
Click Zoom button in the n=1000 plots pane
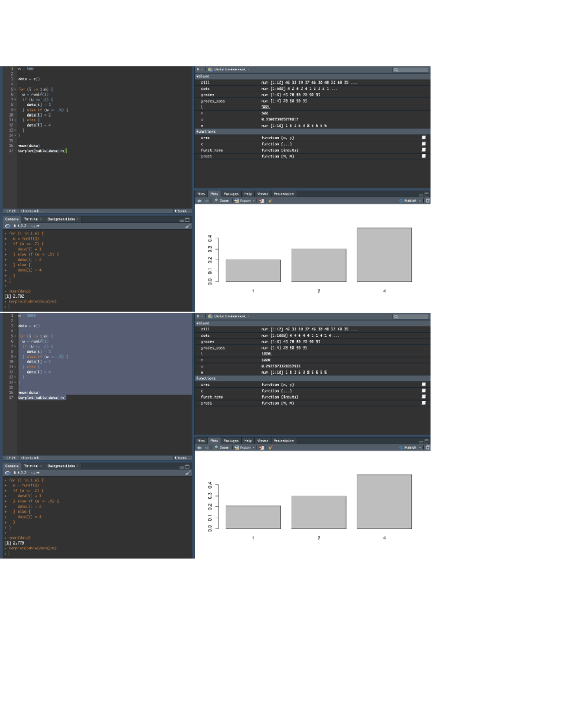pos(222,448)
